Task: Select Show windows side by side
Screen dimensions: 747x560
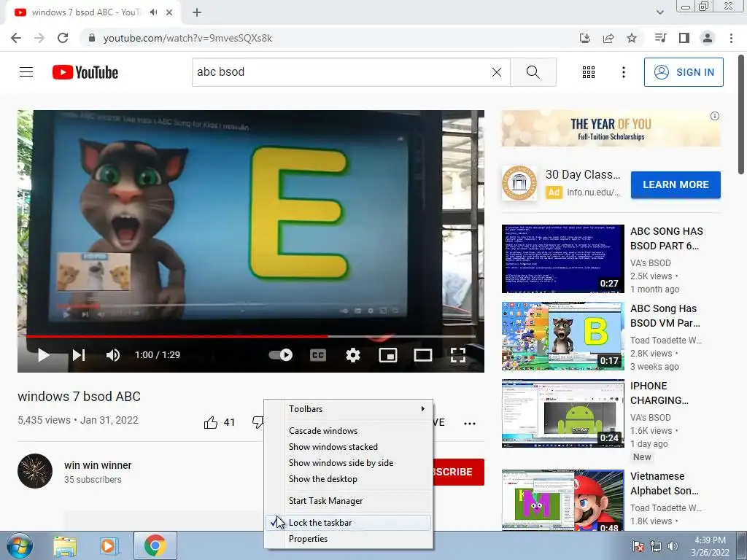Action: [349, 463]
